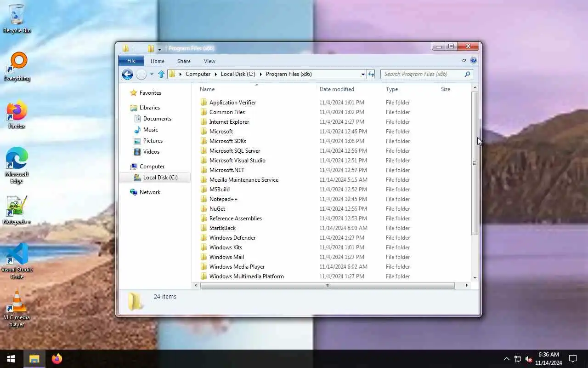Open the Windows Start button
Viewport: 588px width, 368px height.
11,359
